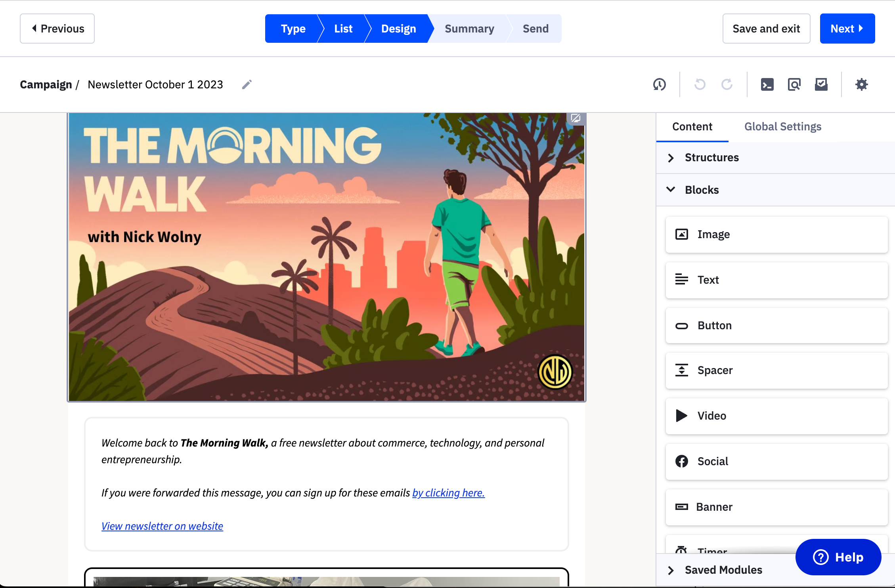Collapse the Blocks section
This screenshot has height=588, width=895.
702,190
